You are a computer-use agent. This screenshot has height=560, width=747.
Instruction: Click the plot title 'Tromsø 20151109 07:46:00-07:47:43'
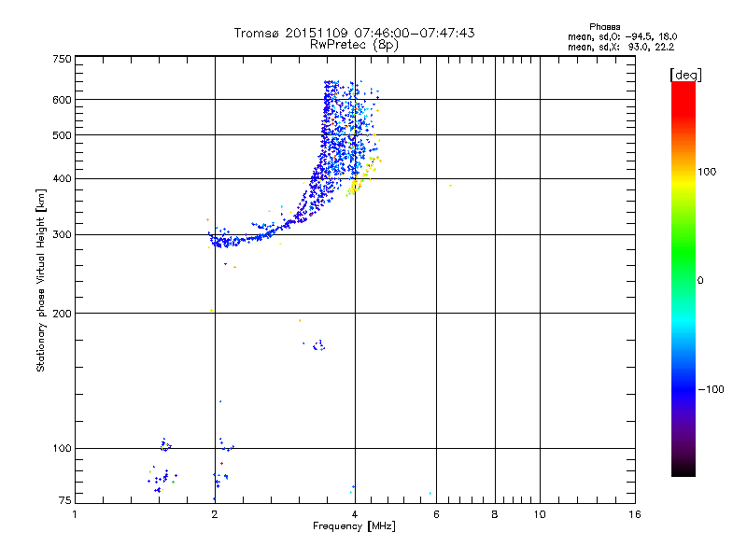click(x=354, y=33)
